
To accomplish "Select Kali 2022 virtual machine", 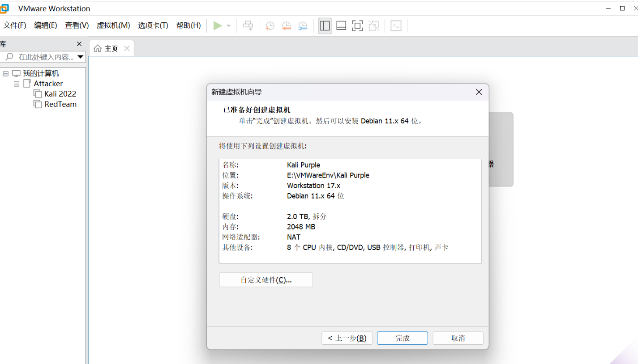I will (60, 94).
